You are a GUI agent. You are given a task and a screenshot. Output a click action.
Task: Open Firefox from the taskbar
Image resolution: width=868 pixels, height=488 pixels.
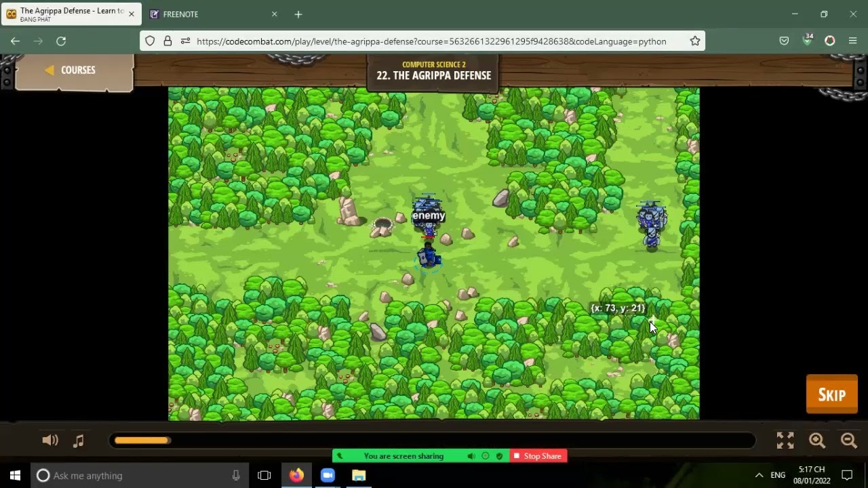(296, 475)
